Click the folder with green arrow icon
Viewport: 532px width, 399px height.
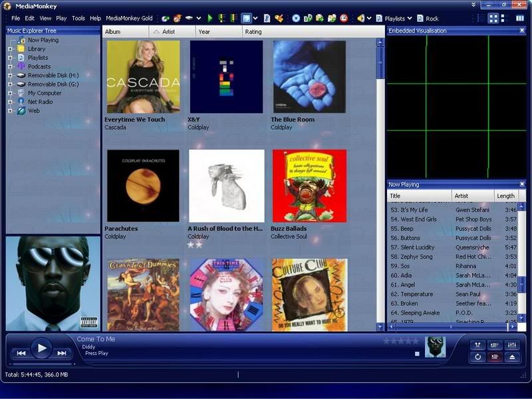tap(320, 19)
